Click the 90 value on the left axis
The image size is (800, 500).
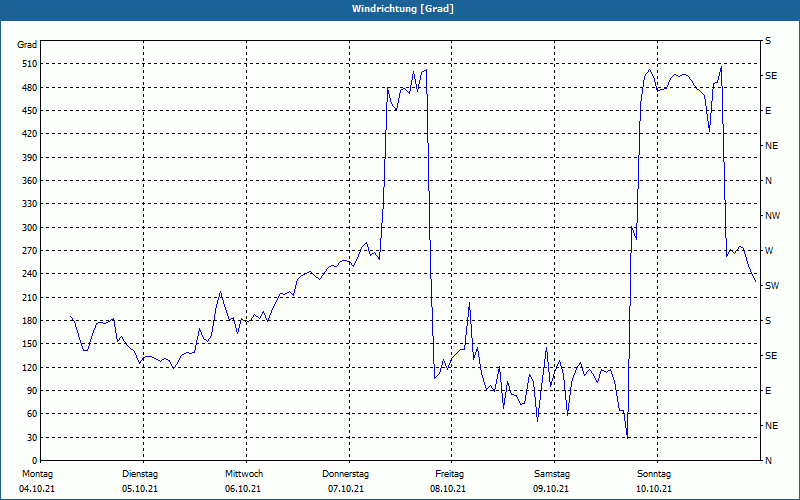point(32,391)
